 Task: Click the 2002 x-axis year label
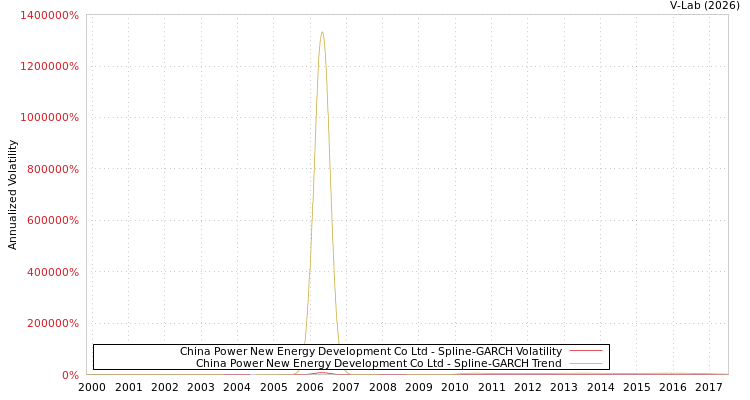click(165, 387)
